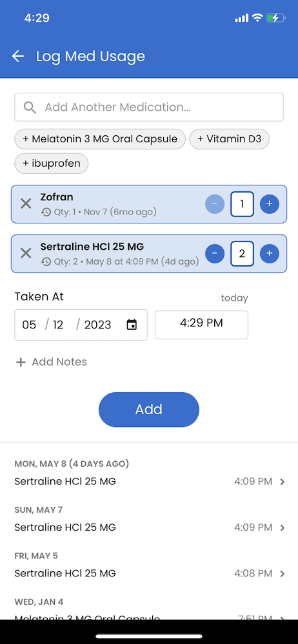Expand Add Notes section

(x=52, y=362)
